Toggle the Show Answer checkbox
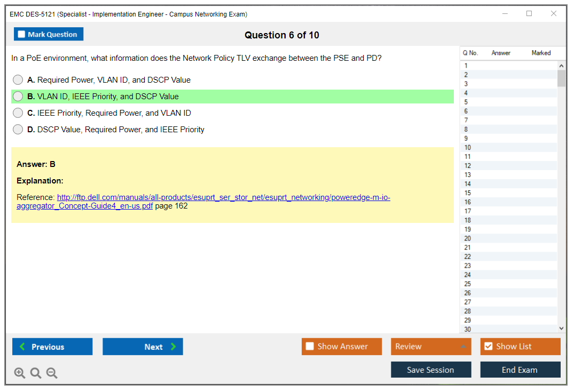 pyautogui.click(x=310, y=347)
